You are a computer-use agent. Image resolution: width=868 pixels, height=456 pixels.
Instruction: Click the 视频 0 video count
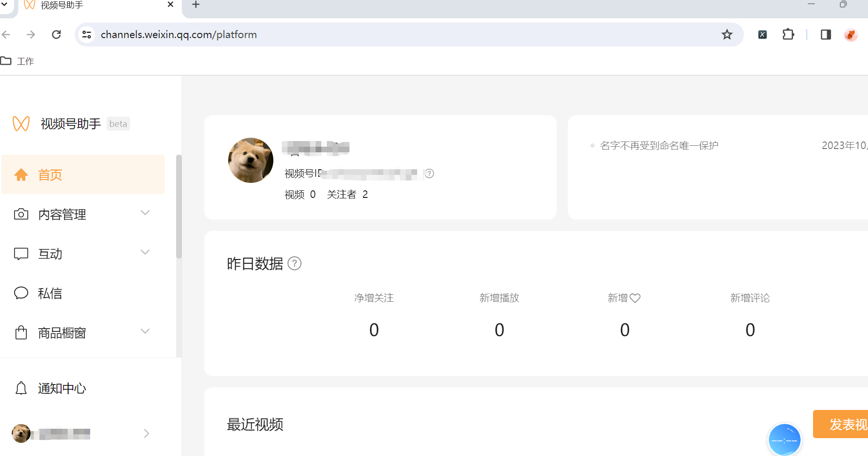[300, 195]
